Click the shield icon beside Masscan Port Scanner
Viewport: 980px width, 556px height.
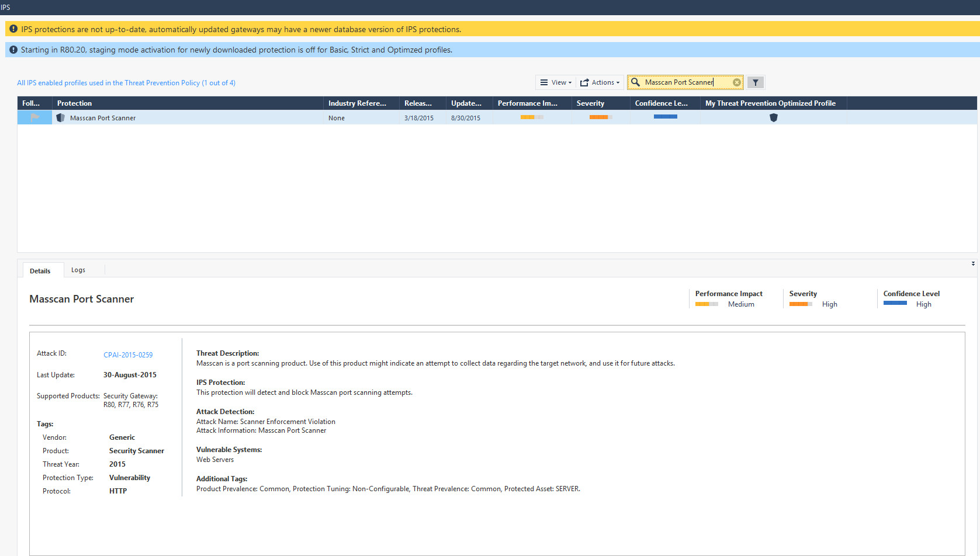60,118
